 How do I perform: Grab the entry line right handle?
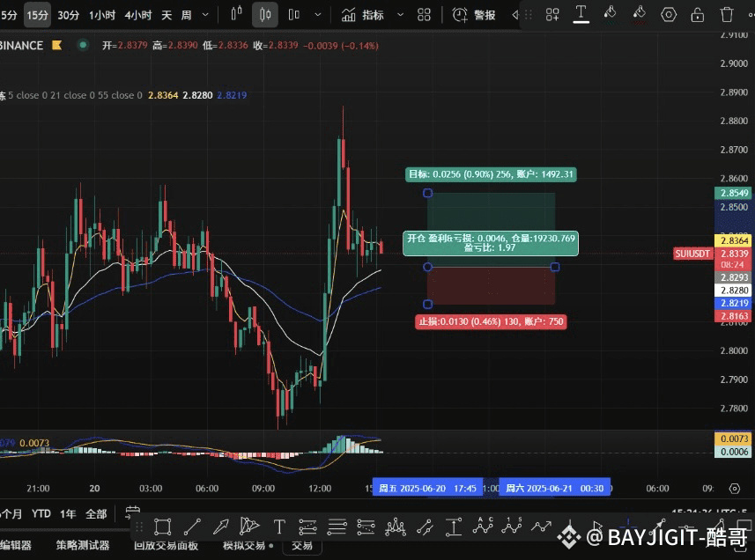coord(555,267)
